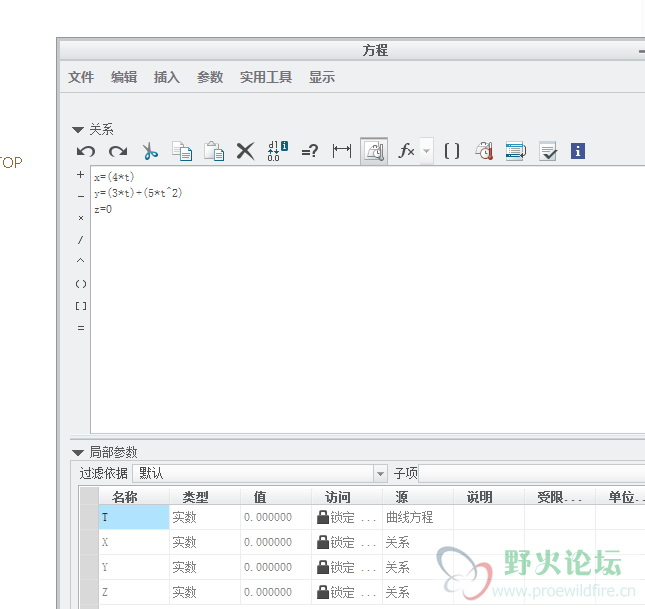Screen dimensions: 645x609
Task: Collapse the 关系 section
Action: 78,130
